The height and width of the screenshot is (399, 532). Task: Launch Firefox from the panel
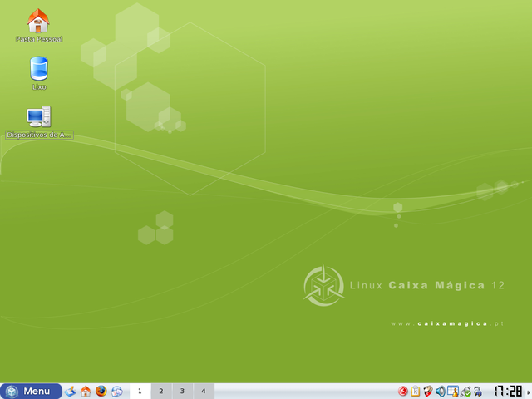click(x=101, y=392)
